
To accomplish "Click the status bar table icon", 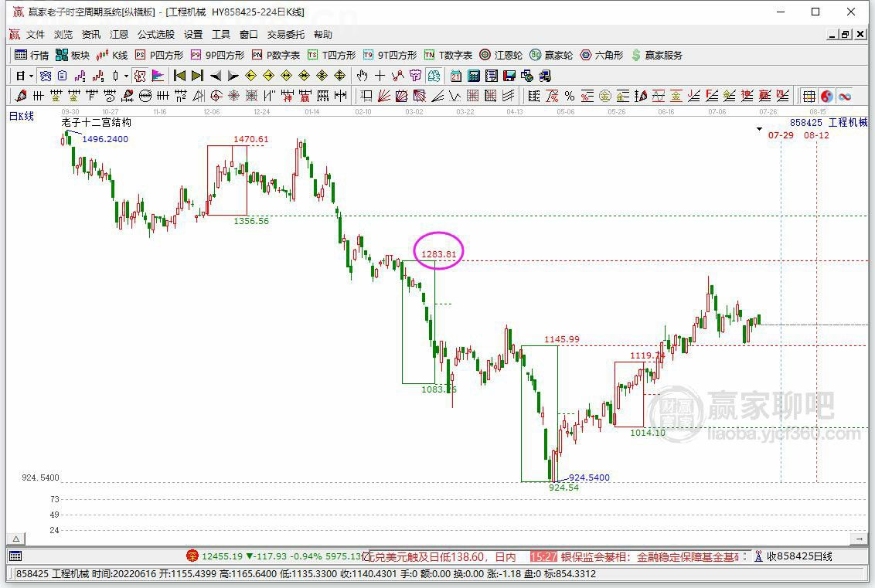I will (x=15, y=556).
